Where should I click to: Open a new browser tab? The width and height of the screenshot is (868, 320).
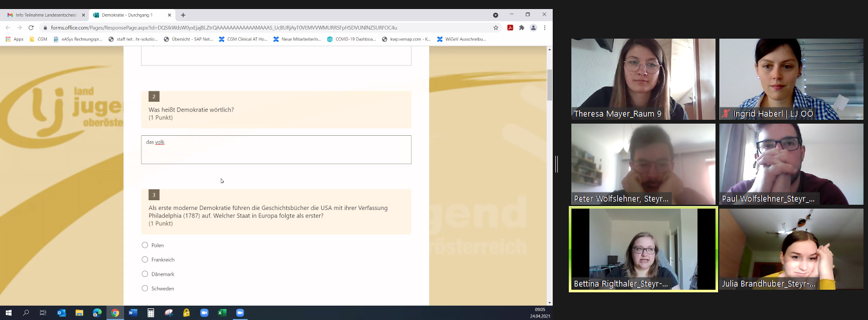pos(183,15)
